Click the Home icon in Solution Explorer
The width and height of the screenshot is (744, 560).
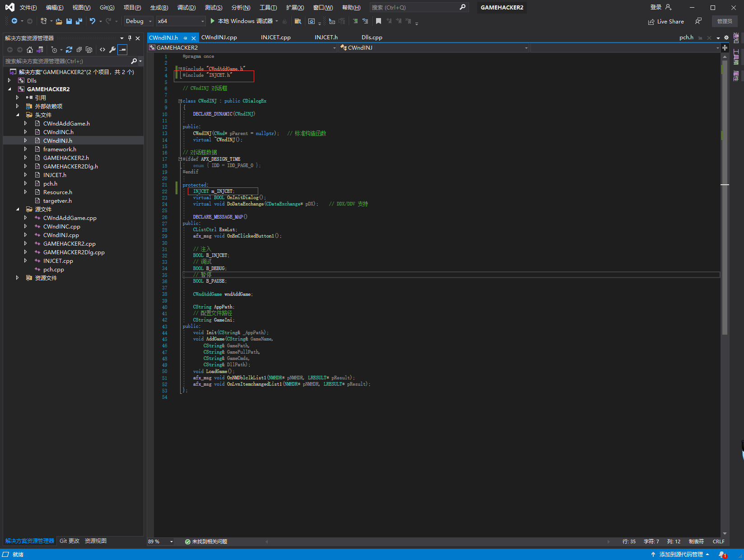(x=30, y=50)
